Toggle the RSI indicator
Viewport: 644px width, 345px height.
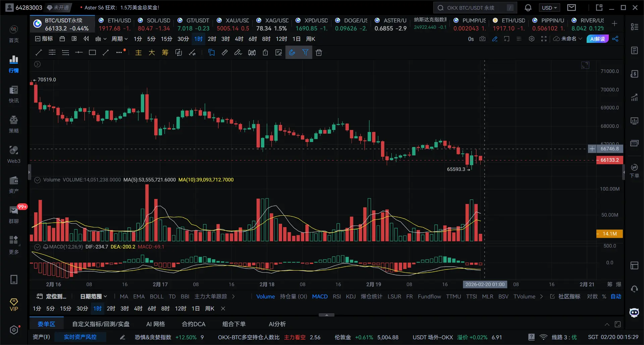337,296
